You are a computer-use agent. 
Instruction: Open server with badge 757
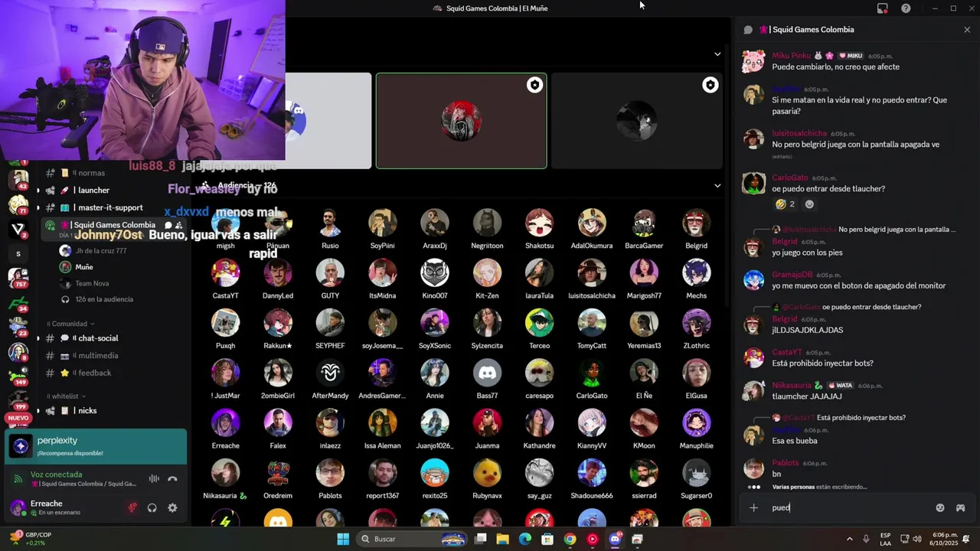[18, 278]
